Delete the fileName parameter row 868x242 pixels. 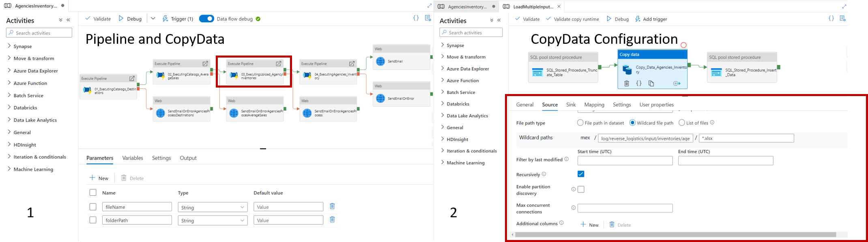pos(332,206)
